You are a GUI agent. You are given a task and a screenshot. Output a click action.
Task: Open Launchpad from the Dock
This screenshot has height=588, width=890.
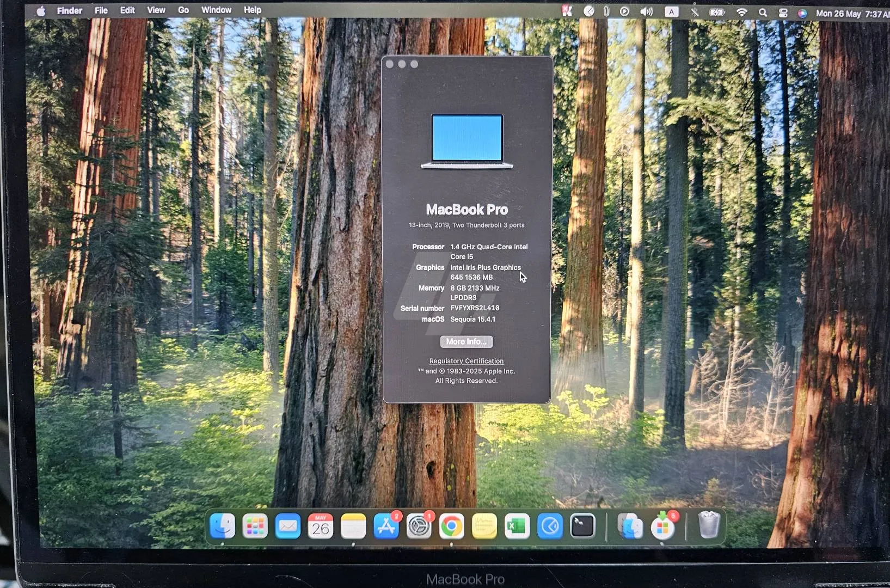point(255,526)
